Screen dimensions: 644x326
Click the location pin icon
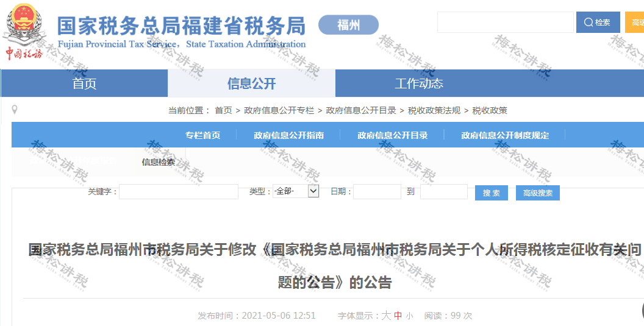coord(15,110)
